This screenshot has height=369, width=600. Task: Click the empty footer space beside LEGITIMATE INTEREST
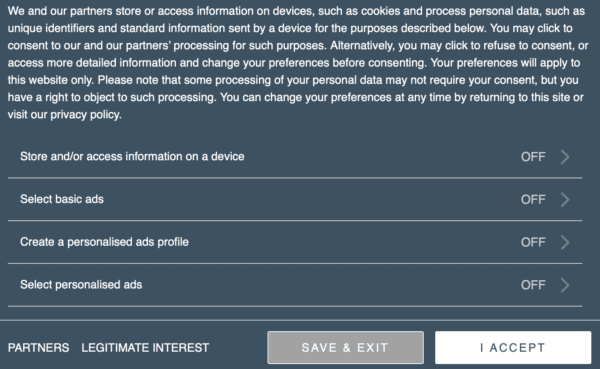(x=238, y=348)
